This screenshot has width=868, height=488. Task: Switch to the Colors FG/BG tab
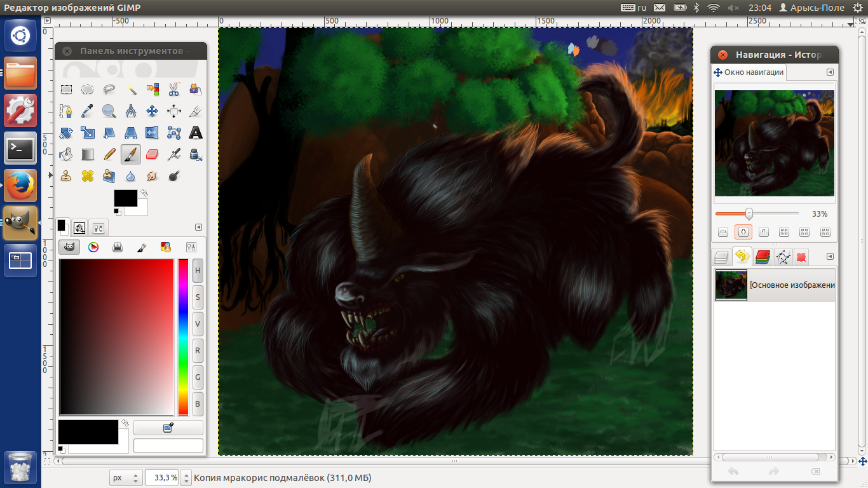click(63, 227)
